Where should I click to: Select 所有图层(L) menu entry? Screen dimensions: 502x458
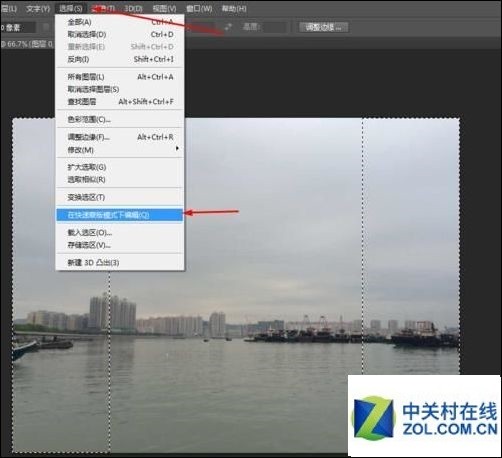pos(120,77)
